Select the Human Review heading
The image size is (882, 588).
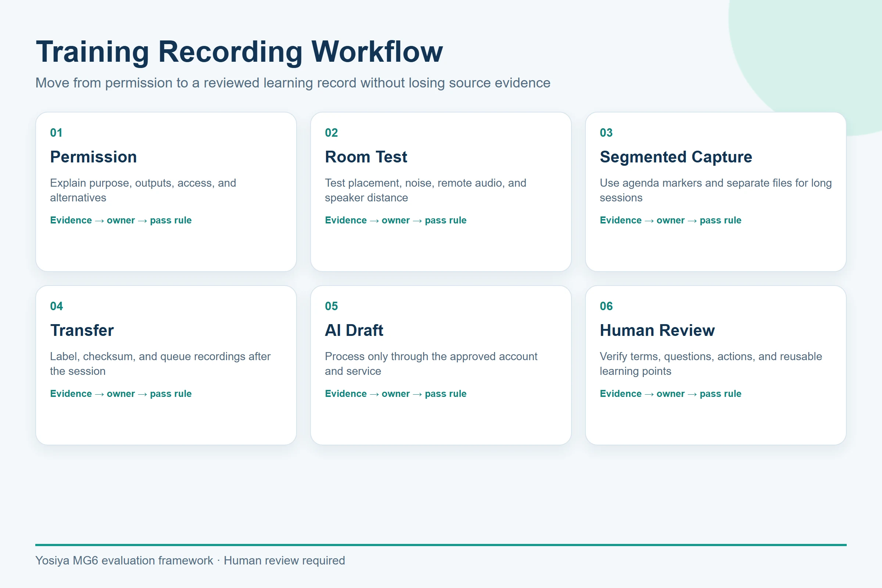click(657, 330)
